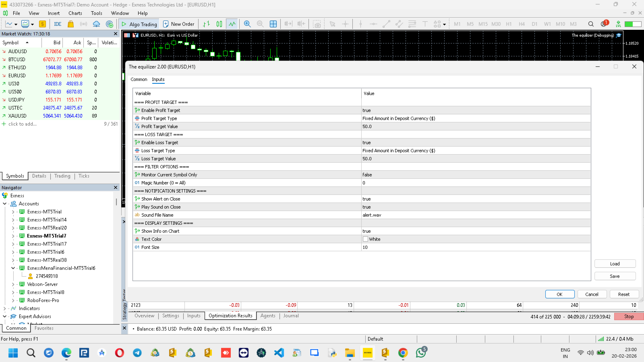Toggle Show Alert on Close value
644x362 pixels.
476,199
